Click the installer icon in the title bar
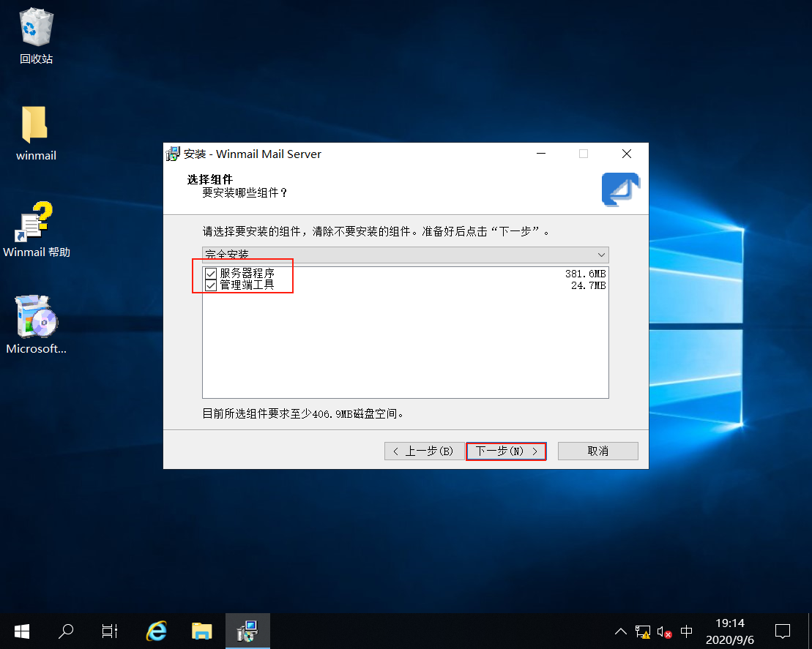The height and width of the screenshot is (649, 812). [173, 154]
